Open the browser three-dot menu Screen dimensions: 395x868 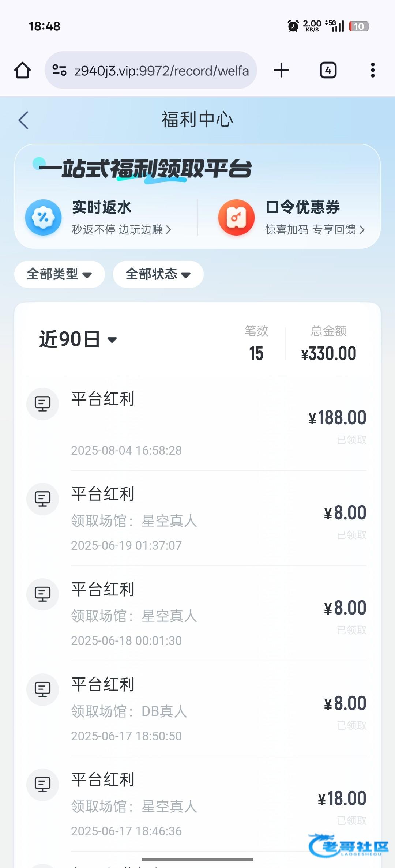coord(373,70)
